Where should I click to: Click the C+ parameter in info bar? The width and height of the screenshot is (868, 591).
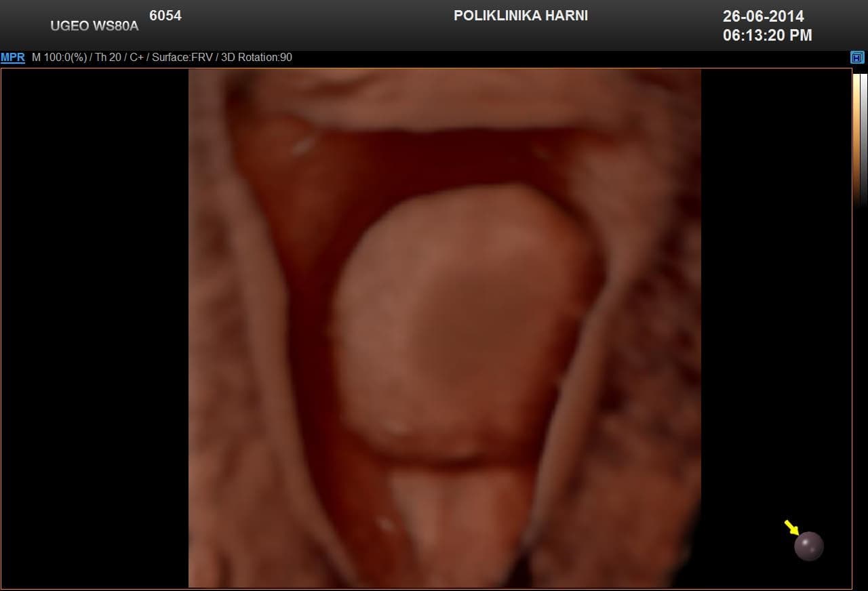tap(136, 58)
